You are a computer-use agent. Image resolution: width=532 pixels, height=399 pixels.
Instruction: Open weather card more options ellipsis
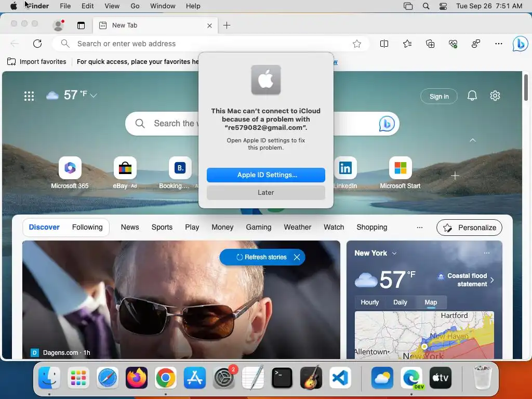(x=487, y=253)
